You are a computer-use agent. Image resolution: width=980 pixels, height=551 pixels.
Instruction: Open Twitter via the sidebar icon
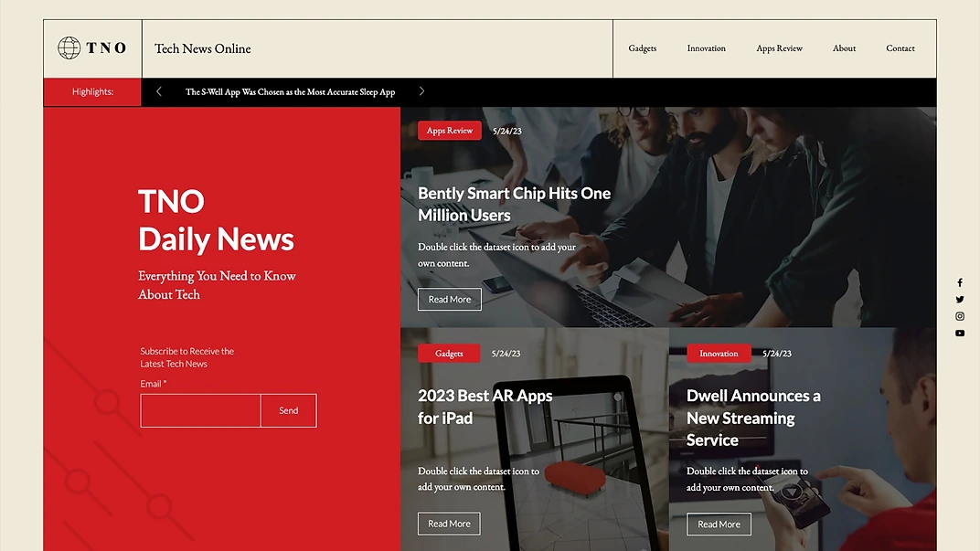point(959,299)
